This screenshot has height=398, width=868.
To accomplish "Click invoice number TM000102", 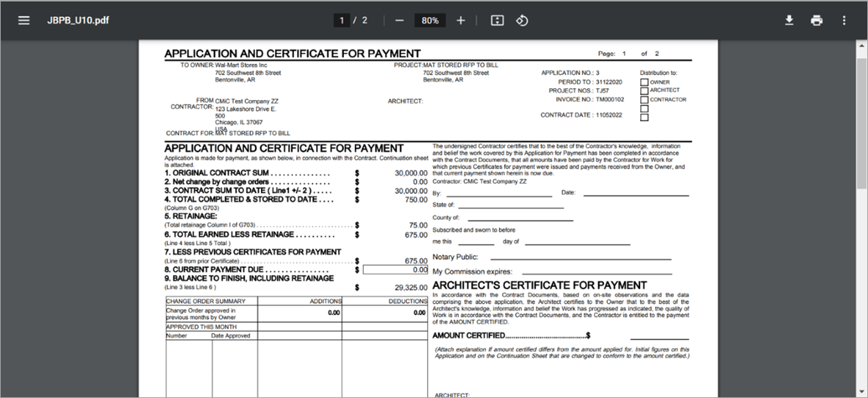I will coord(609,100).
